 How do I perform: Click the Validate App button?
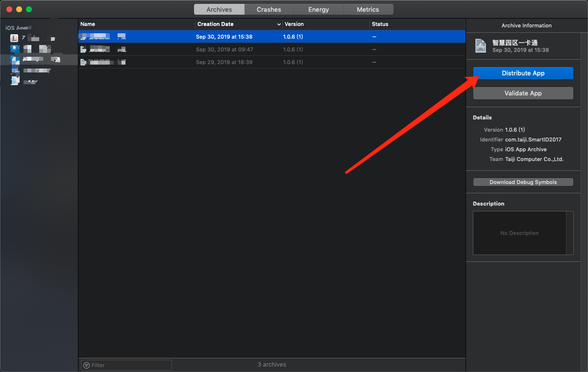coord(523,93)
